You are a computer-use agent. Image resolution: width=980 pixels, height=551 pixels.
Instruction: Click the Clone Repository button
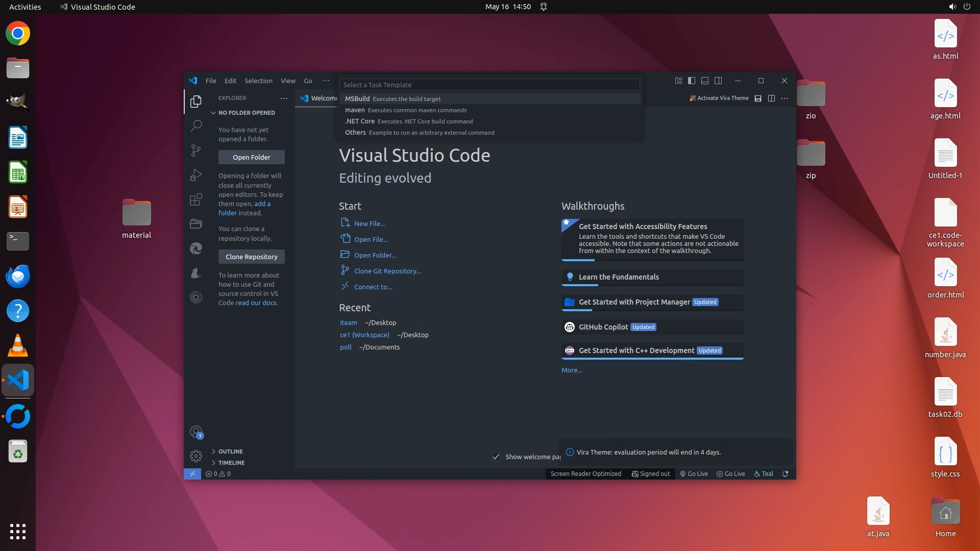251,257
